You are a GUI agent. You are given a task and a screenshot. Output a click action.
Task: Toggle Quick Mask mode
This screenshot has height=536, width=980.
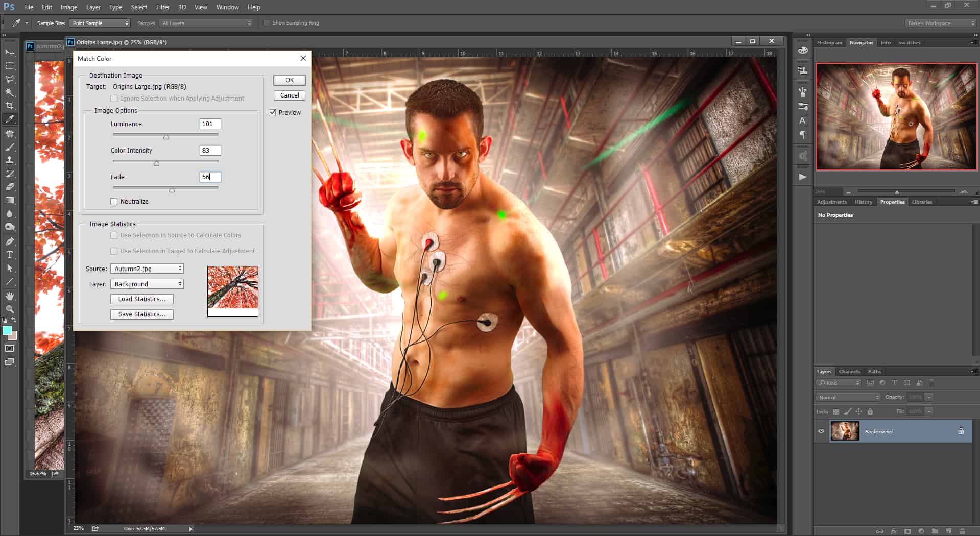10,349
